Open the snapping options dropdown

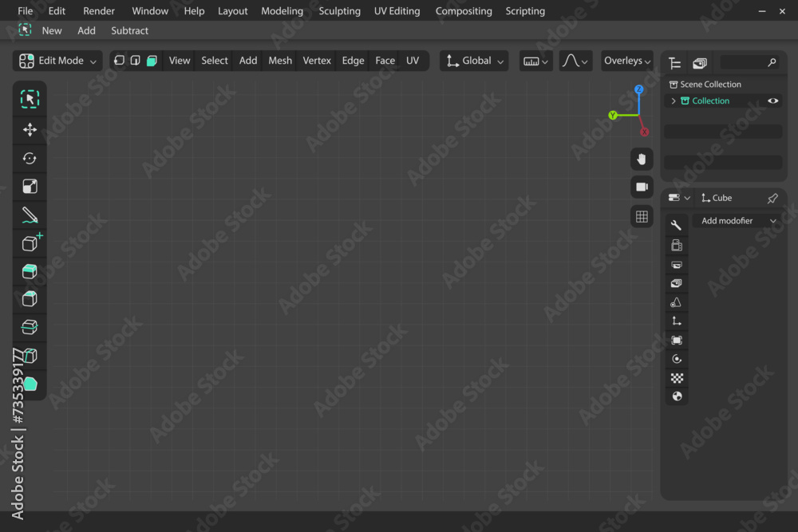536,61
